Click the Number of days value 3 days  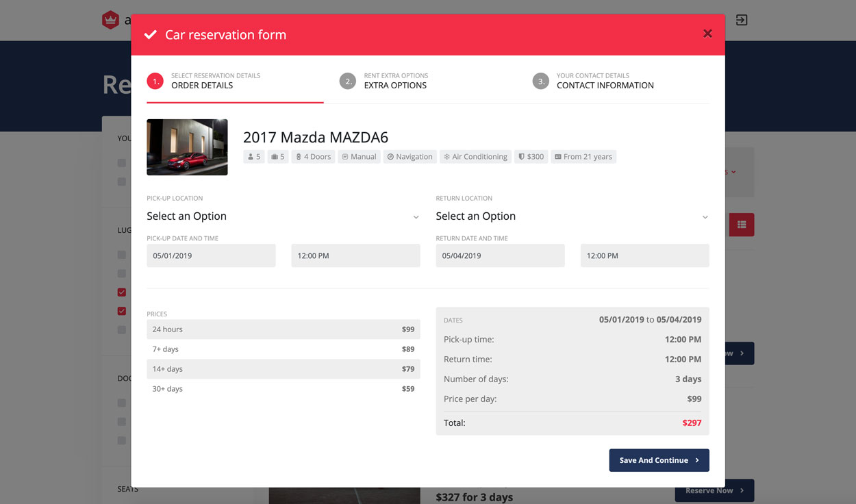point(688,379)
